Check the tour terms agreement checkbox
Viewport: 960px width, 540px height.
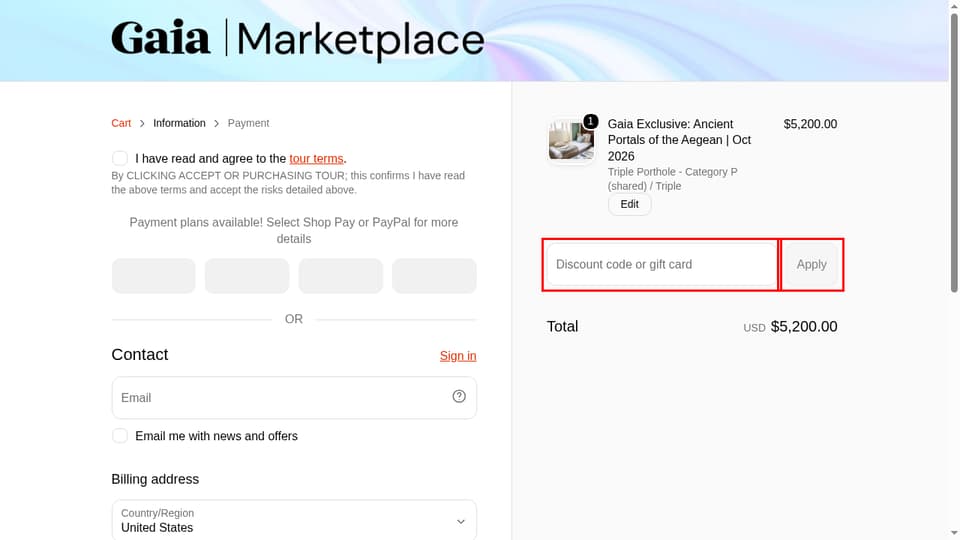[120, 159]
